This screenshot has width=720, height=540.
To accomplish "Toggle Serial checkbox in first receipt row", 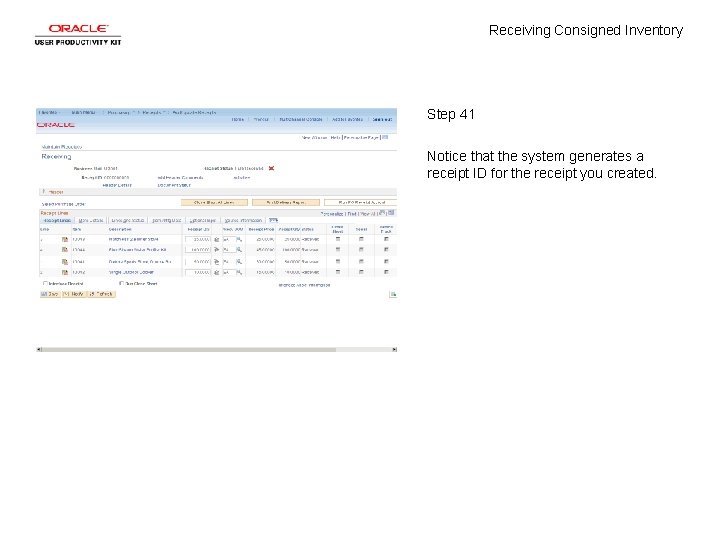I will coord(361,239).
